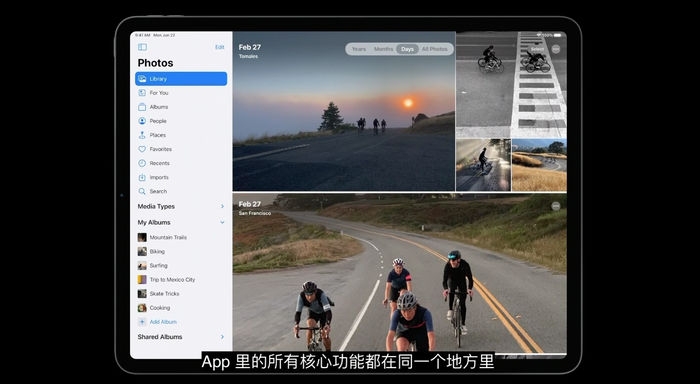The image size is (700, 384).
Task: Tap the Edit button in sidebar
Action: (x=220, y=47)
